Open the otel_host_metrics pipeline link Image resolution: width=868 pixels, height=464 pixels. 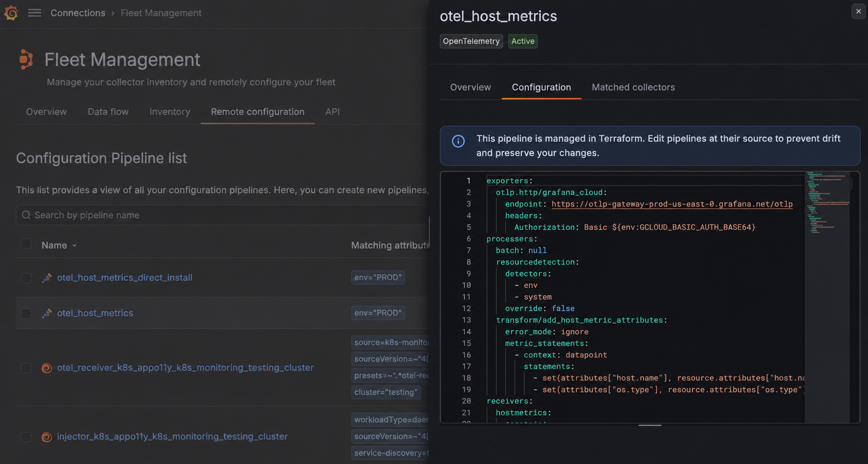point(95,313)
